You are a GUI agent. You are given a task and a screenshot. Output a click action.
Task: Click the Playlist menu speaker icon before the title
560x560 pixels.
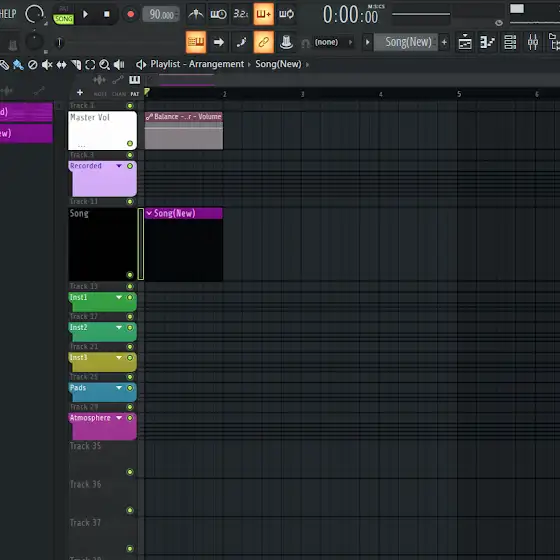141,65
